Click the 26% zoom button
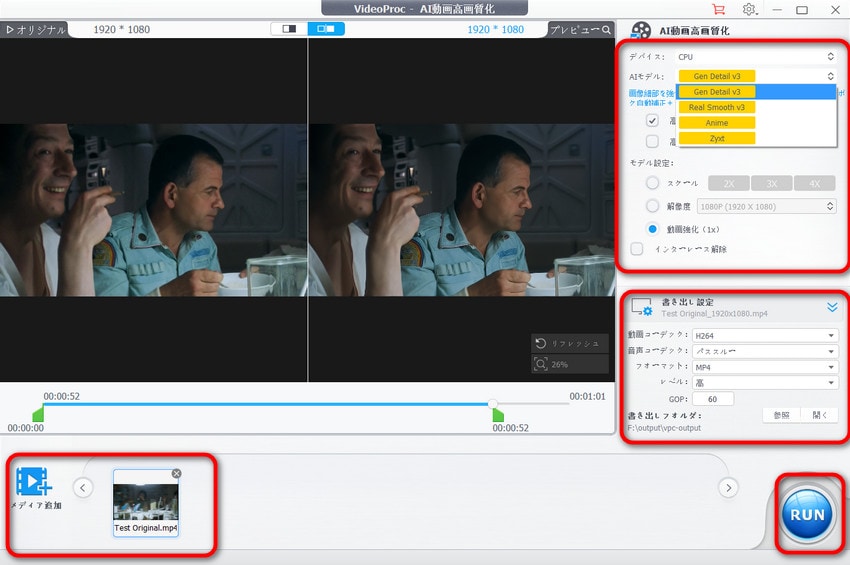The width and height of the screenshot is (850, 565). click(x=569, y=364)
